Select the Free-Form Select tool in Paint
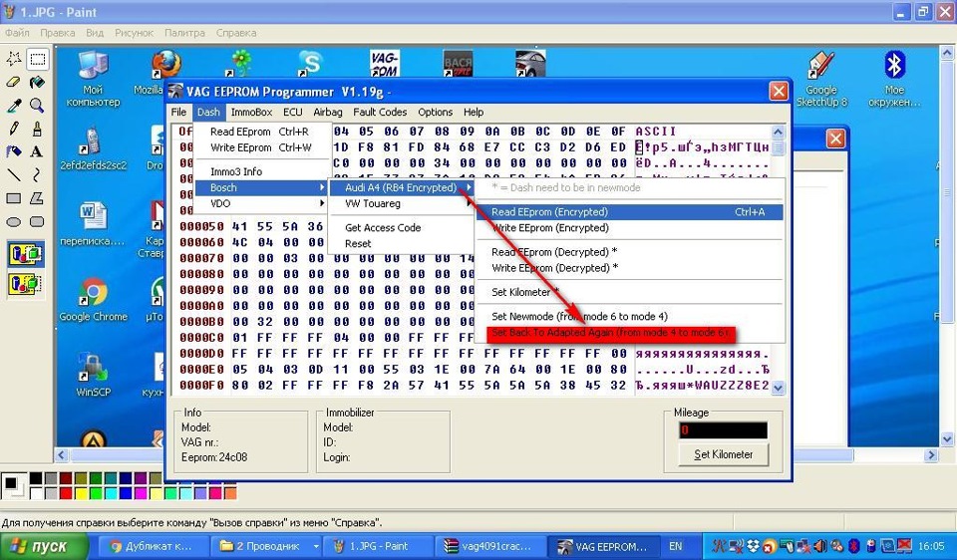957x560 pixels. click(x=13, y=59)
